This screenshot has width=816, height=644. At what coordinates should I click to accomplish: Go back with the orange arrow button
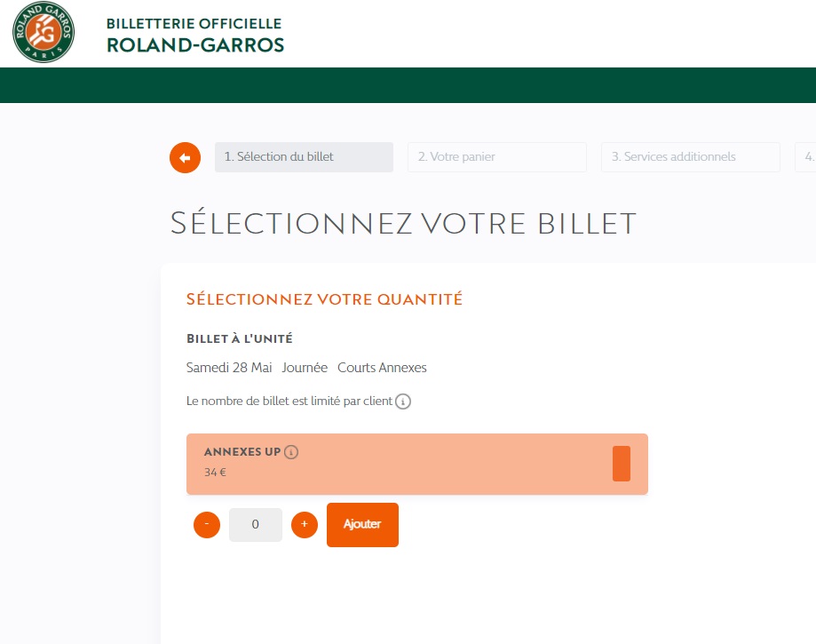[185, 157]
